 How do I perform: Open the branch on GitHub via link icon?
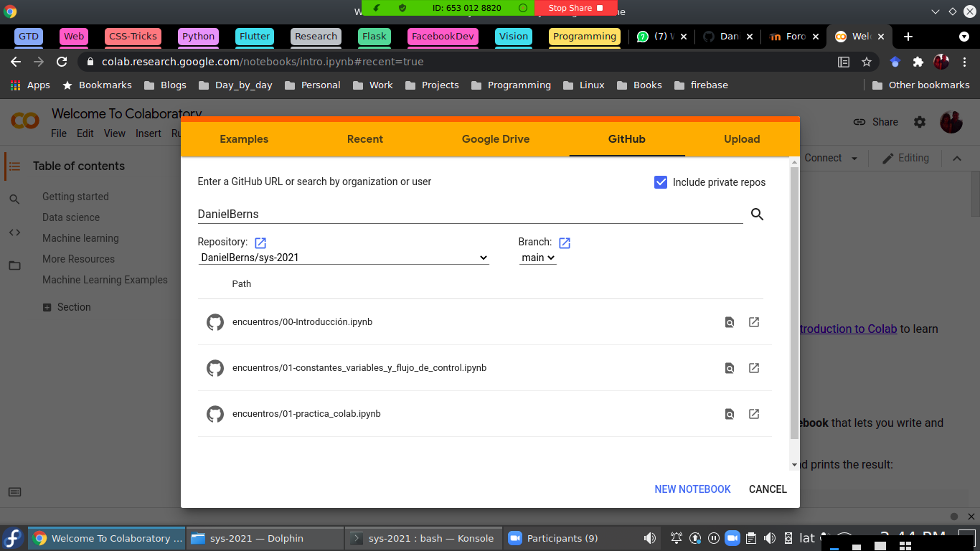565,243
